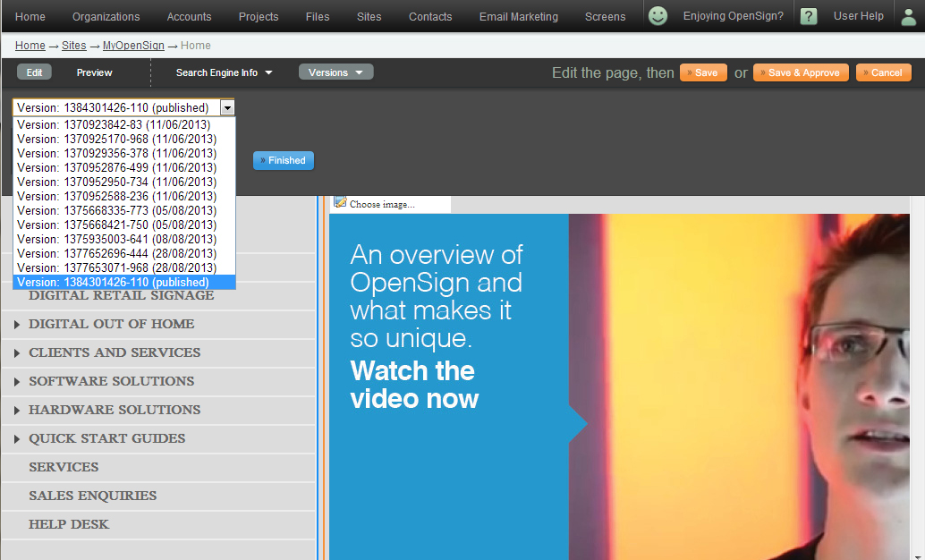Open QUICK START GUIDES nav item

106,438
